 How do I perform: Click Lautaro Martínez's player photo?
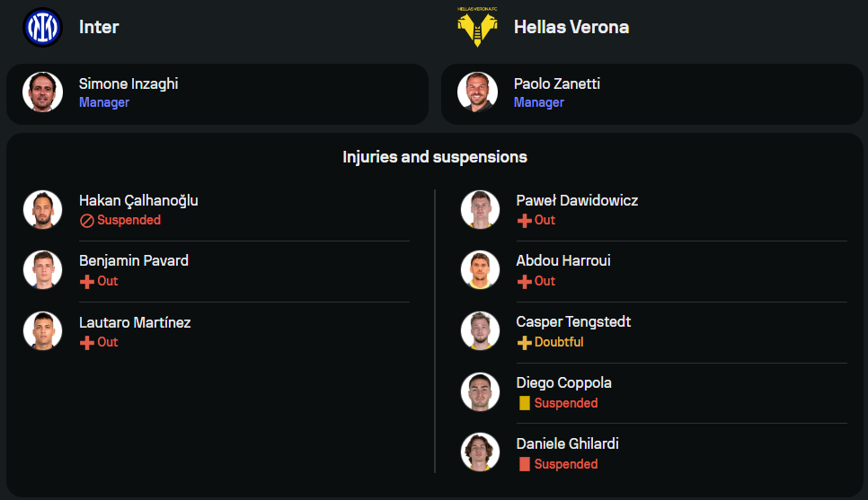pos(42,330)
